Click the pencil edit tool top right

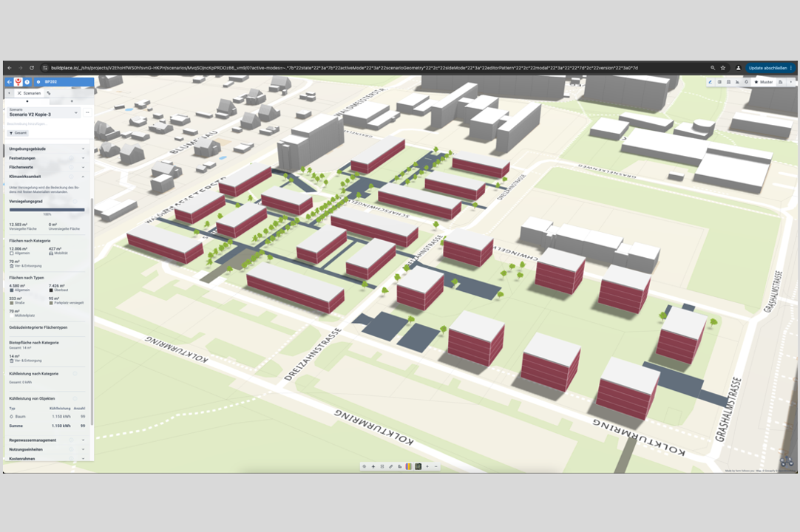(x=711, y=82)
